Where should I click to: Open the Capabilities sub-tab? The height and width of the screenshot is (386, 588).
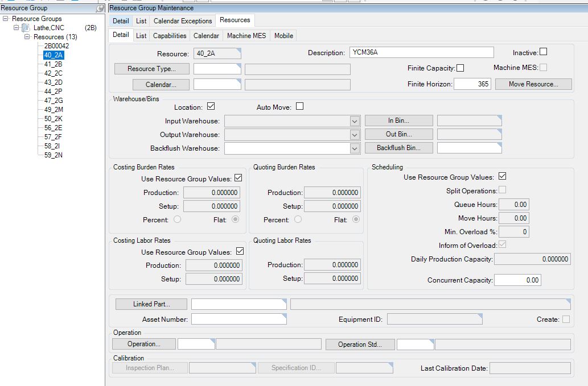pyautogui.click(x=170, y=36)
